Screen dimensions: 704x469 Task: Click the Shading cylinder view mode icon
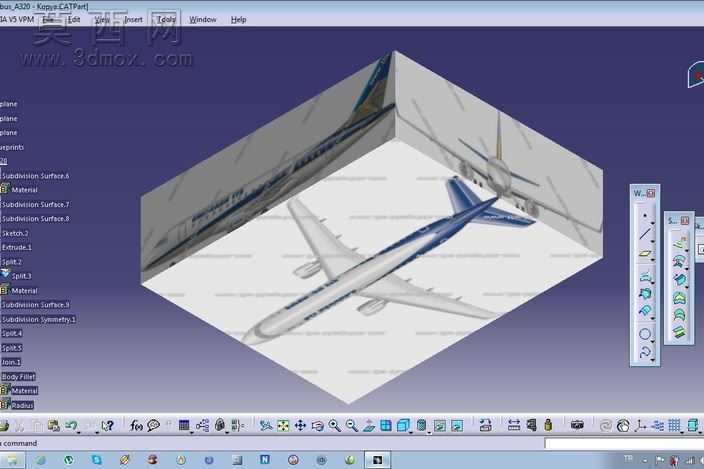[421, 425]
